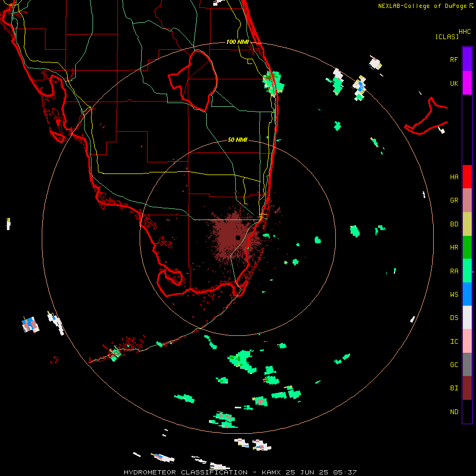
Task: Click the GR legend label
Action: tap(454, 200)
